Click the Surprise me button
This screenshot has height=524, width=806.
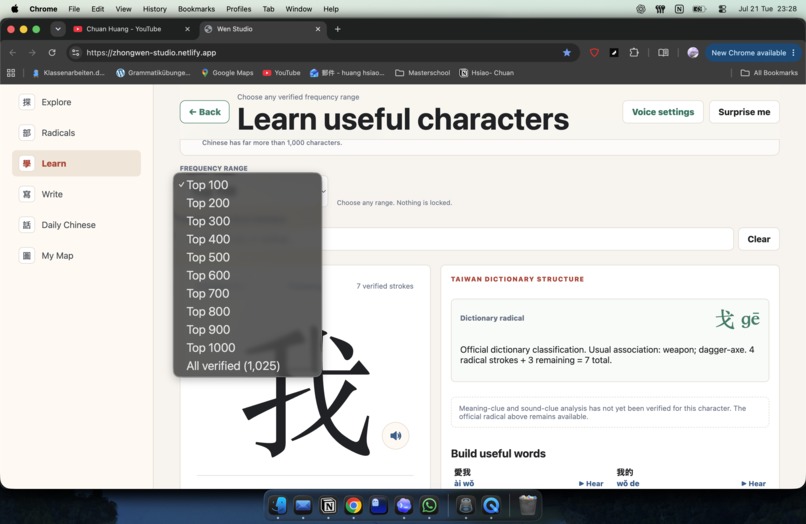click(x=744, y=112)
